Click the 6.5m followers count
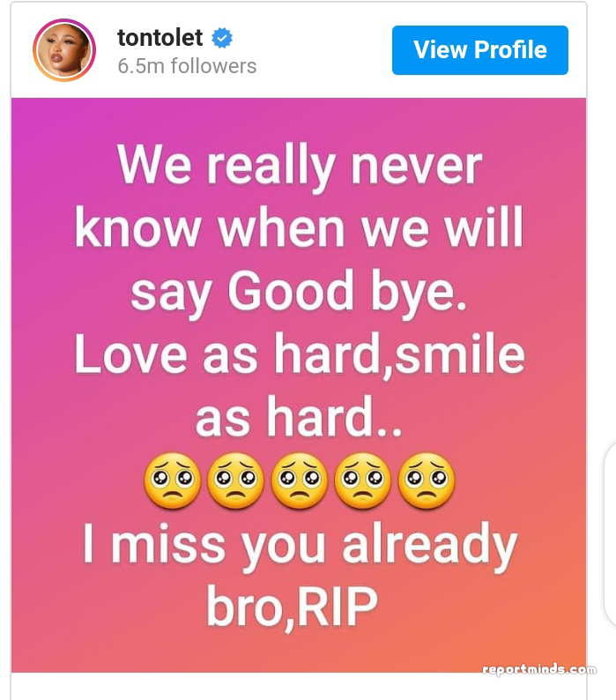Image resolution: width=616 pixels, height=700 pixels. click(x=187, y=66)
